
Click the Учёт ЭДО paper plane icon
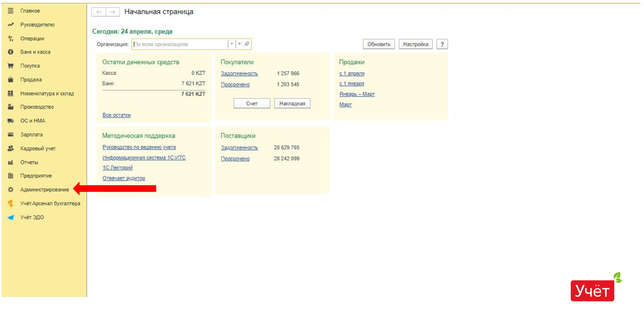[10, 218]
